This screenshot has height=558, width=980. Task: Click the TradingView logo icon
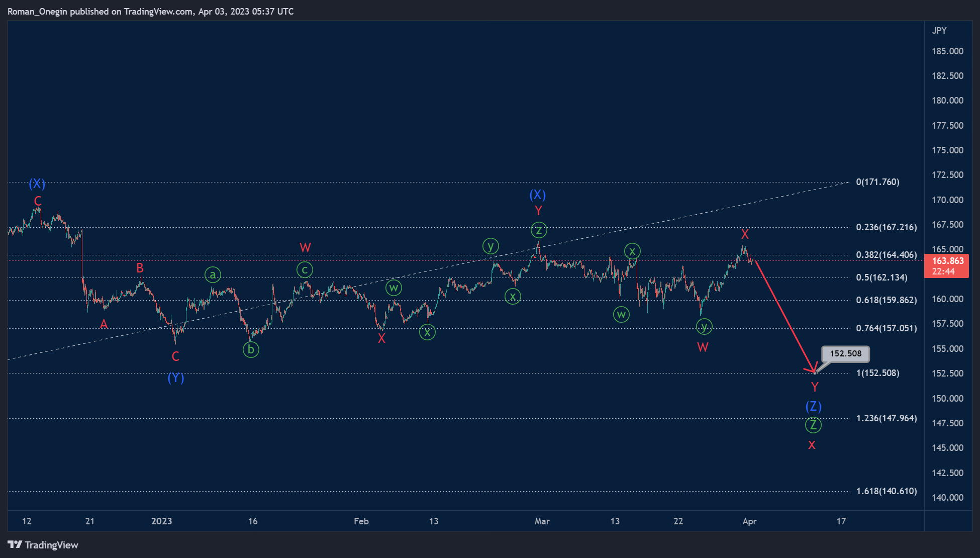15,544
